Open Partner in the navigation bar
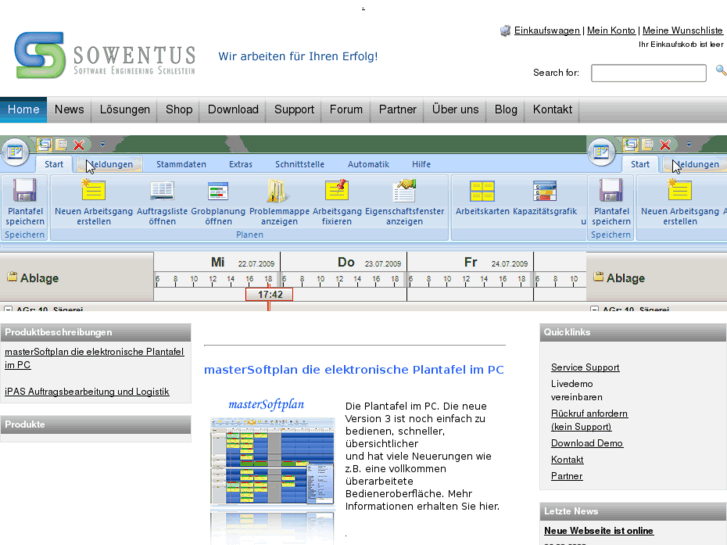The image size is (727, 545). tap(397, 109)
